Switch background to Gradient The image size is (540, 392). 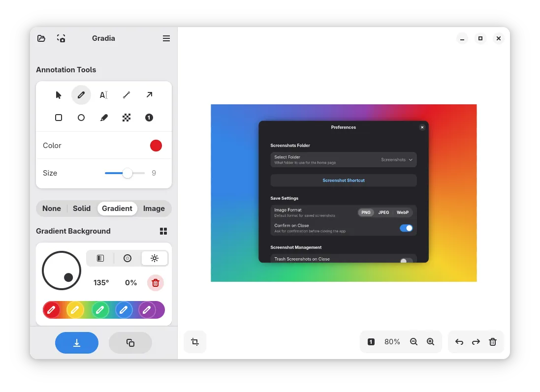point(117,209)
